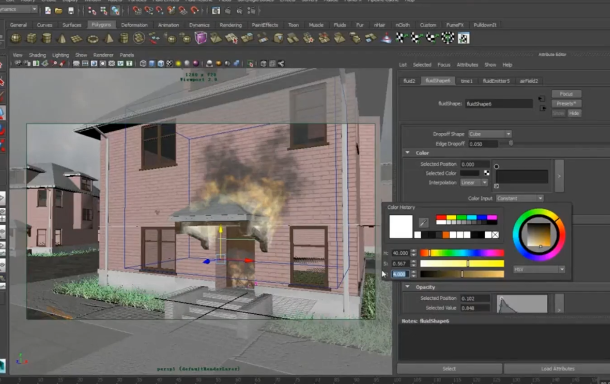Click the checkered UV editor shelf icon

pos(463,38)
